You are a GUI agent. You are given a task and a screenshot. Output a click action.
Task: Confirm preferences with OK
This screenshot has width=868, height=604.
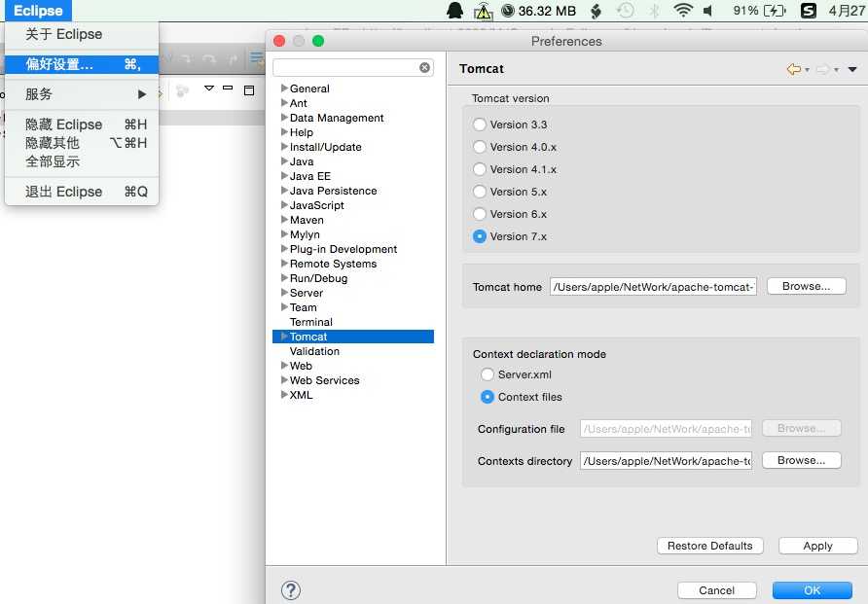[x=813, y=590]
